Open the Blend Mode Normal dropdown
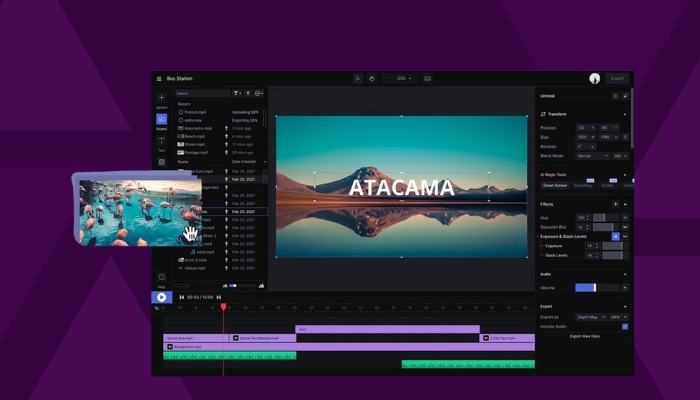 [592, 156]
